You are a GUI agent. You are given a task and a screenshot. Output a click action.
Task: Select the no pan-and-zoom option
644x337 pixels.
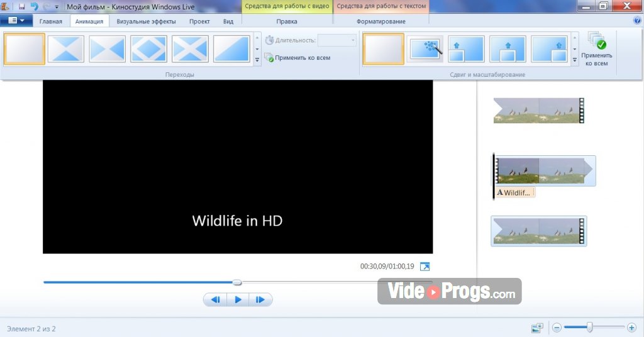pyautogui.click(x=384, y=49)
